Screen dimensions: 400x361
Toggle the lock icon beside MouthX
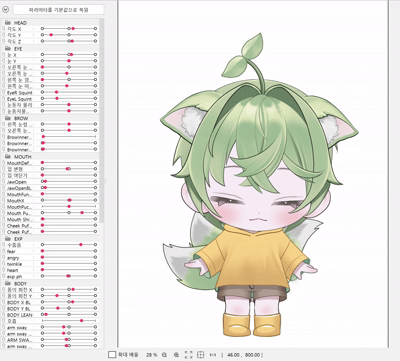click(4, 201)
